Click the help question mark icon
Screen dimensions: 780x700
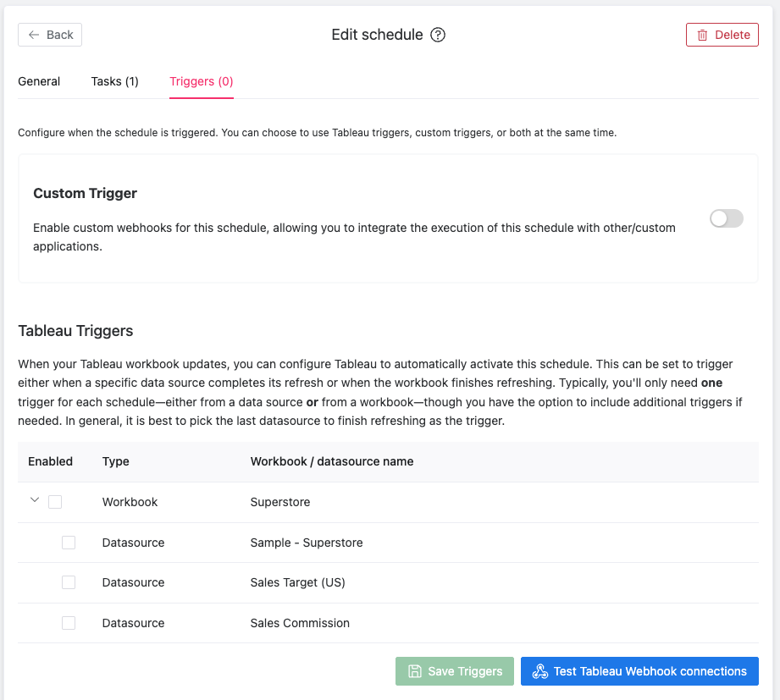tap(438, 35)
